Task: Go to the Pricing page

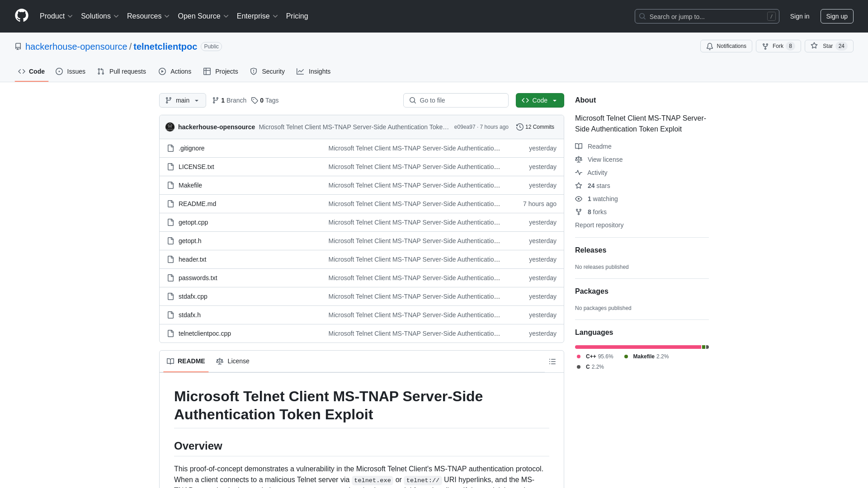Action: click(297, 16)
